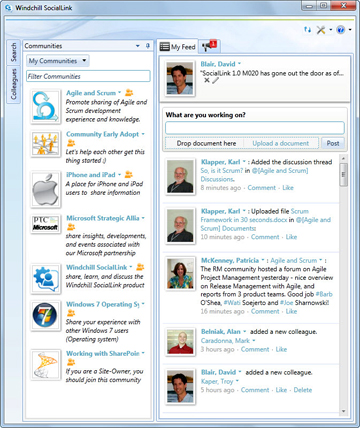Expand the Communities panel header dropdown arrow
The image size is (360, 428).
click(x=138, y=46)
